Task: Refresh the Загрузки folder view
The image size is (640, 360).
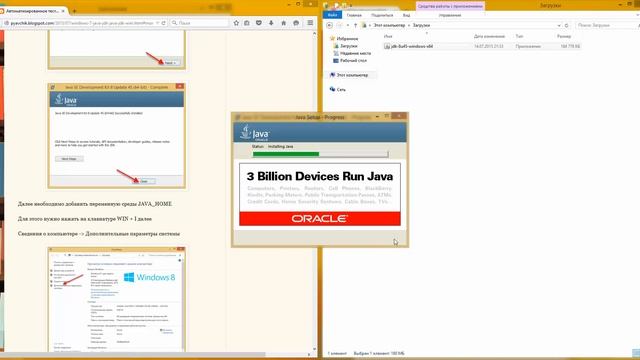Action: pyautogui.click(x=567, y=25)
